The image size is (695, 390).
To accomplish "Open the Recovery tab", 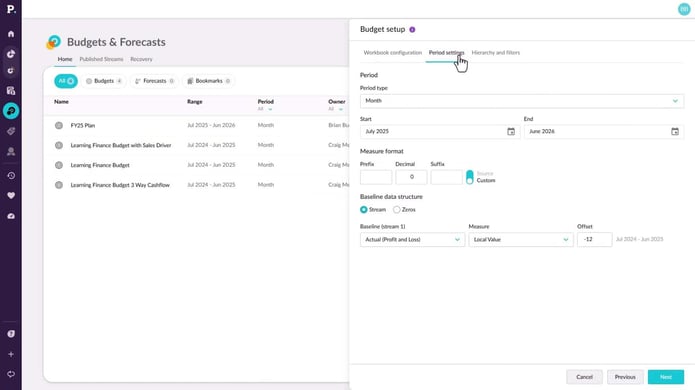I will click(141, 59).
